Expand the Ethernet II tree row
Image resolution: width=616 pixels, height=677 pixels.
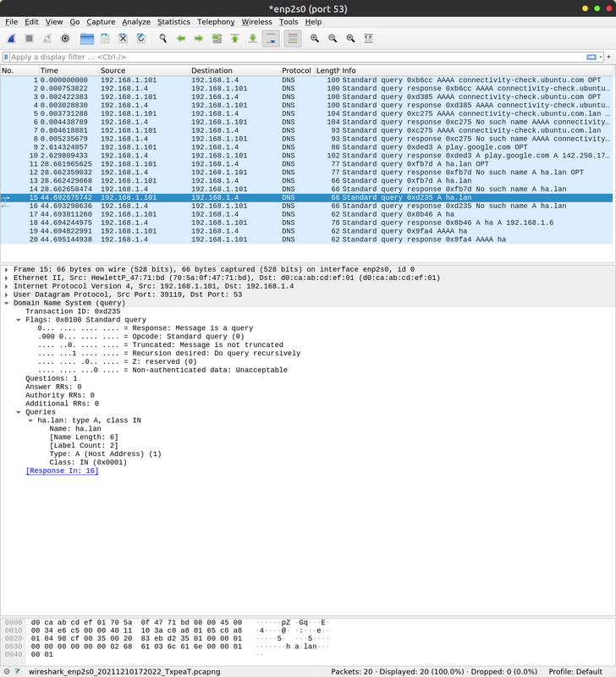[x=7, y=278]
